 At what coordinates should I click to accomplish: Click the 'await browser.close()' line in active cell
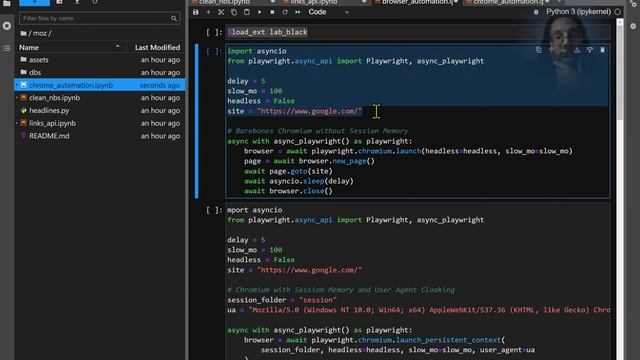pos(288,191)
